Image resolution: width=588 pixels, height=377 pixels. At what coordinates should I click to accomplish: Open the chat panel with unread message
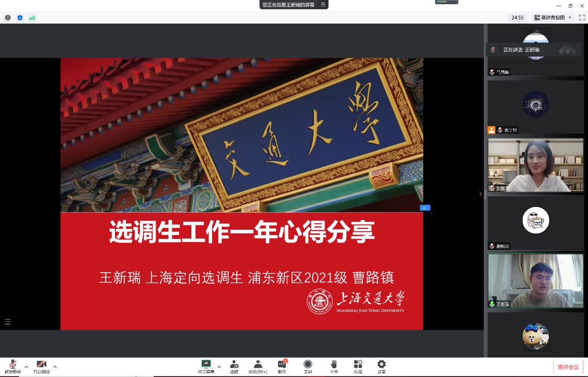coord(282,366)
